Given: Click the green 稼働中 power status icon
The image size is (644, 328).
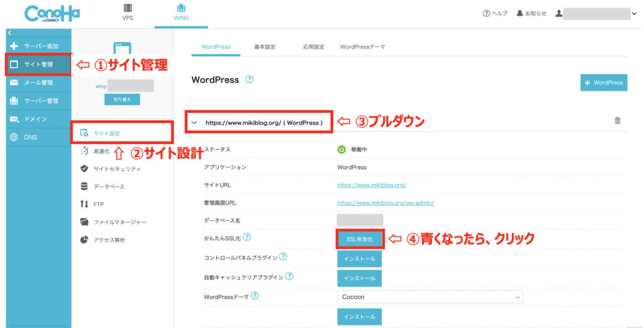Looking at the screenshot, I should pyautogui.click(x=341, y=150).
